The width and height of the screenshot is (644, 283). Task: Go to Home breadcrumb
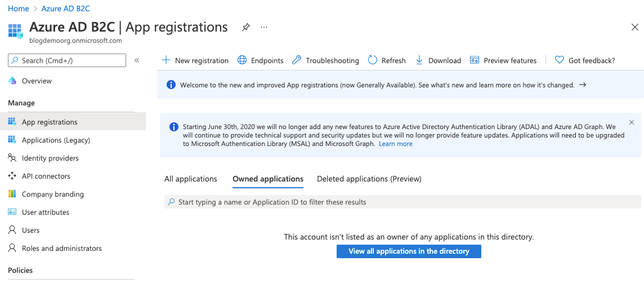tap(19, 8)
